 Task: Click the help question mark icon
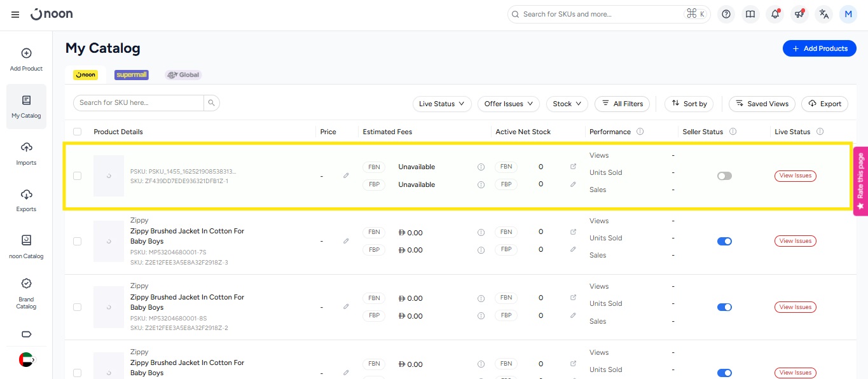726,14
